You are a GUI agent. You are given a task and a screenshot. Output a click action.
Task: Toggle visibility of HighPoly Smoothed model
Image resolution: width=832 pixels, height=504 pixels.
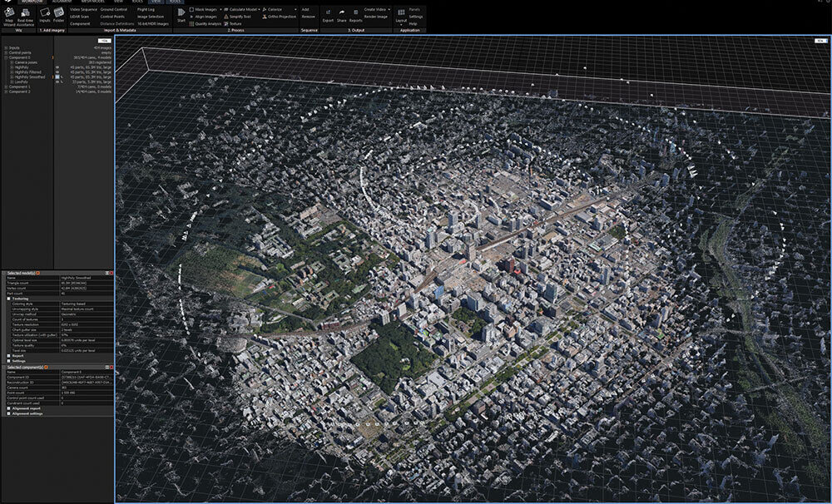(57, 77)
